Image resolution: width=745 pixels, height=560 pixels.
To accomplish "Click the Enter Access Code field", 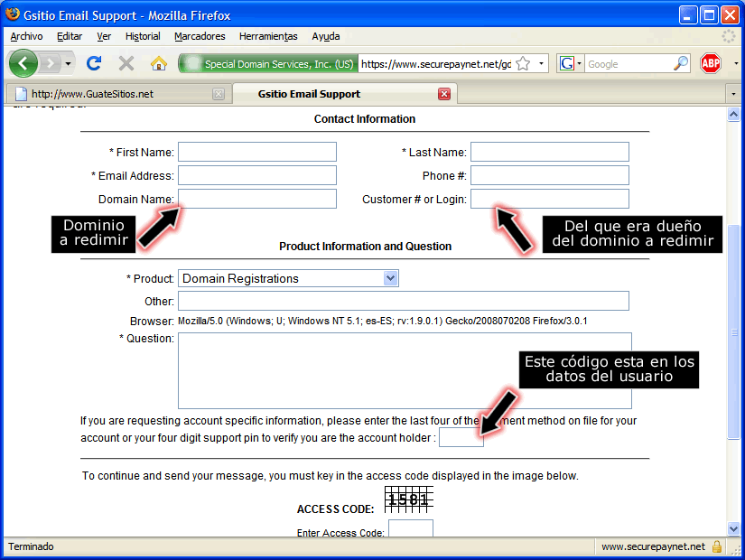I will (x=411, y=528).
